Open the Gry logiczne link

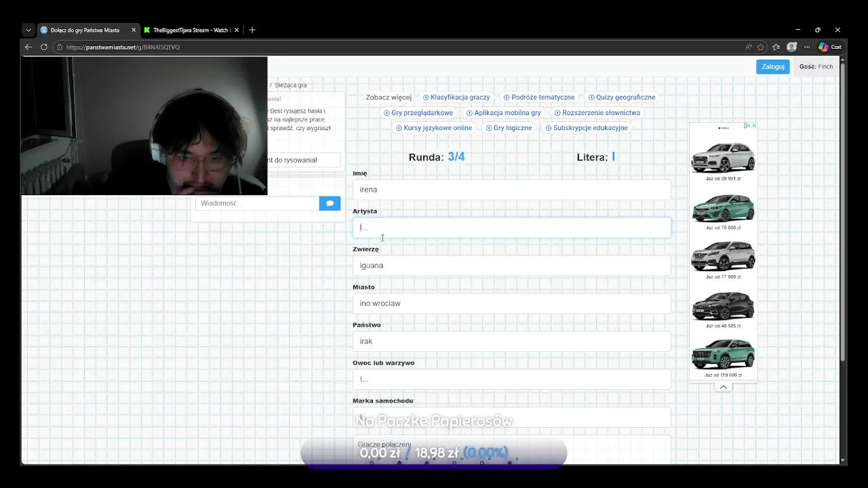509,127
